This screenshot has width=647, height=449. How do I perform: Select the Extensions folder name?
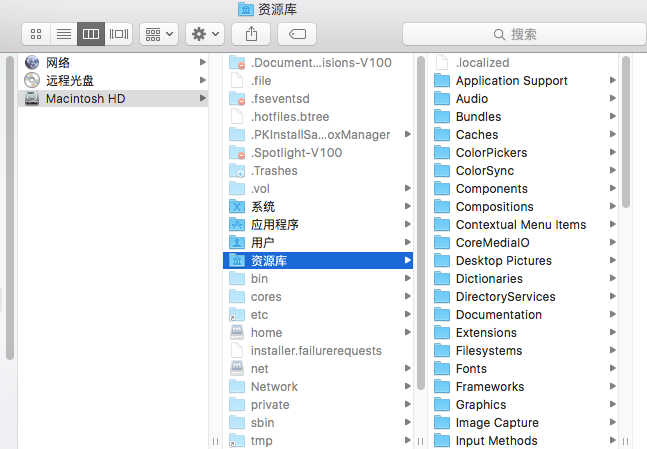[486, 333]
